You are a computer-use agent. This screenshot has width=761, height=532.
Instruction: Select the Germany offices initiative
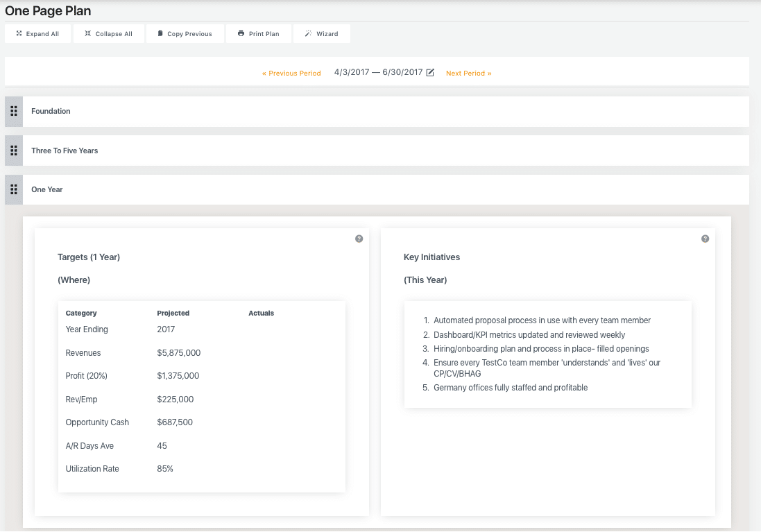click(x=511, y=388)
